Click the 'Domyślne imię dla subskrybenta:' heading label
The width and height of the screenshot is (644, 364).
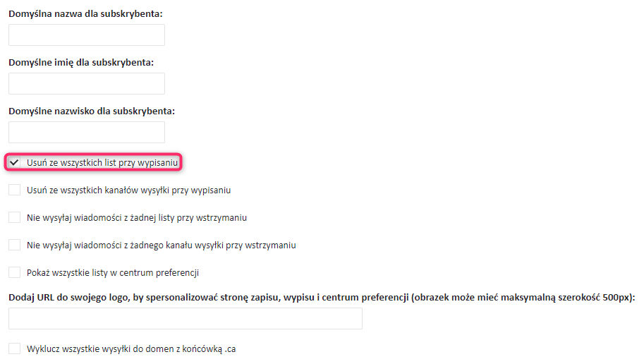click(x=81, y=62)
